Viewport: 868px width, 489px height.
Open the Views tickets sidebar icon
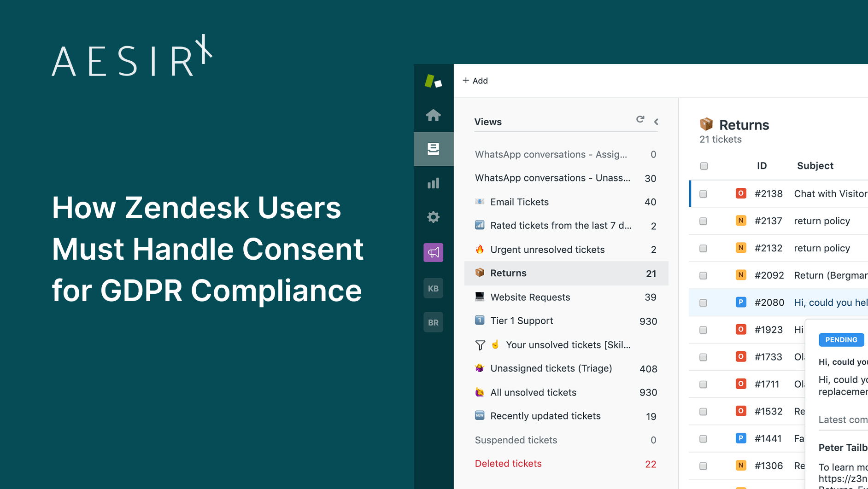pyautogui.click(x=433, y=149)
